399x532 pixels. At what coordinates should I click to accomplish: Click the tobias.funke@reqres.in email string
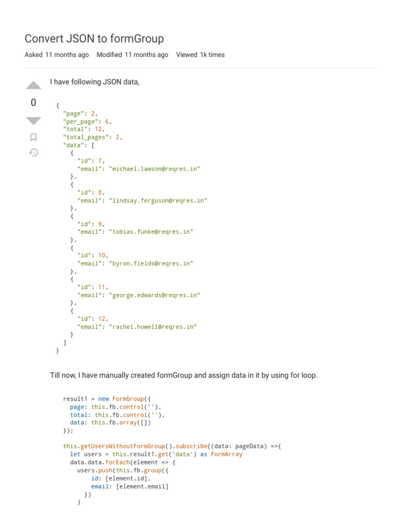[151, 232]
